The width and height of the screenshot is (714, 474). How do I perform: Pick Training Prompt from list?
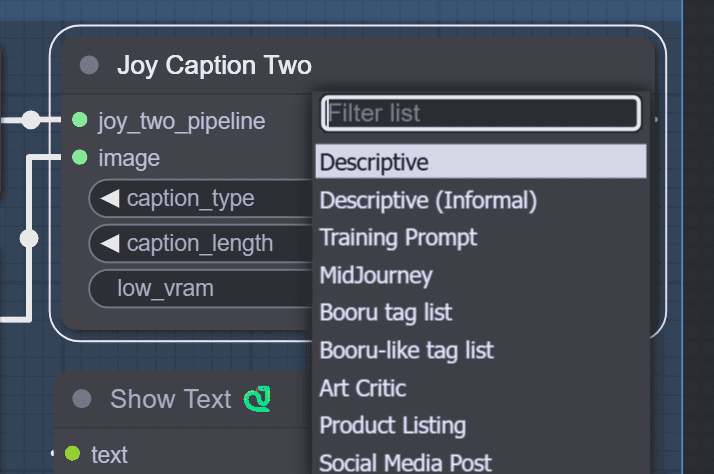[481, 238]
